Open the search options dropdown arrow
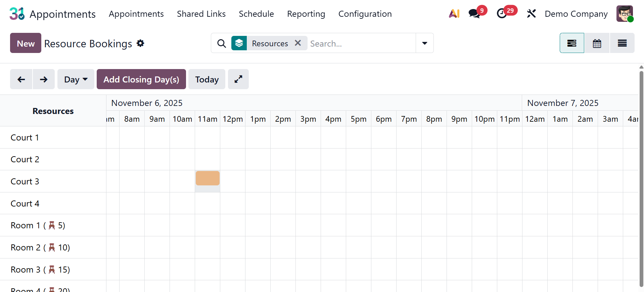Viewport: 644px width, 292px height. 424,43
